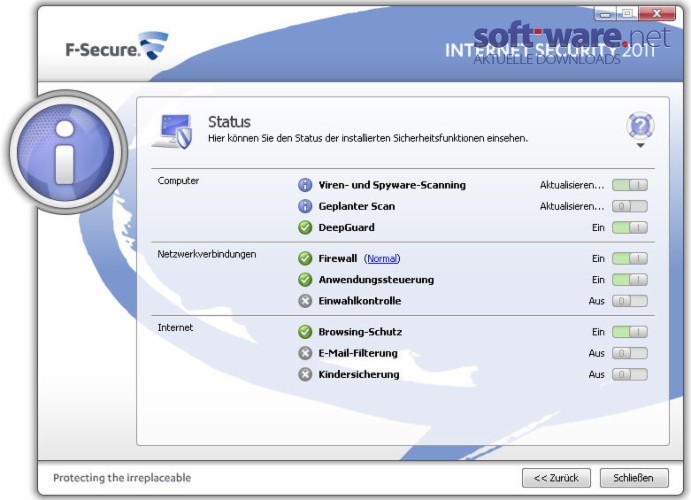Viewport: 691px width, 500px height.
Task: Toggle Geplanter Scan switch
Action: tap(630, 206)
